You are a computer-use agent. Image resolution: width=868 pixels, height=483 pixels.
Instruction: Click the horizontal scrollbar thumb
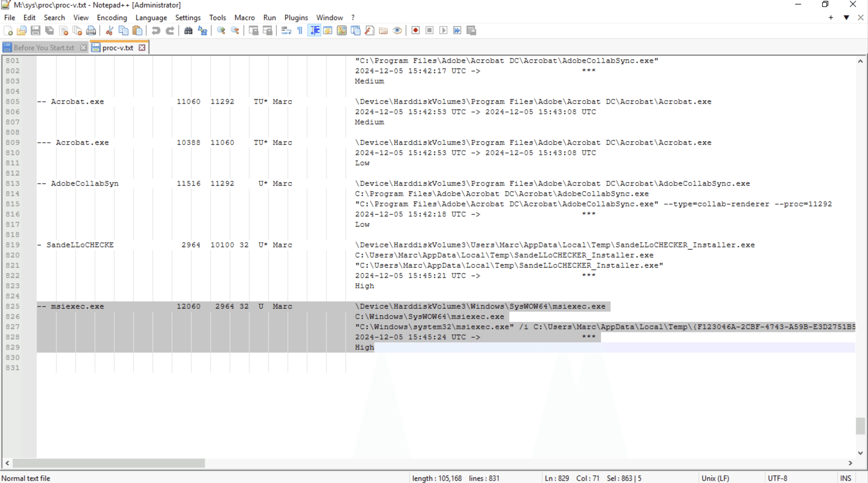click(x=108, y=463)
